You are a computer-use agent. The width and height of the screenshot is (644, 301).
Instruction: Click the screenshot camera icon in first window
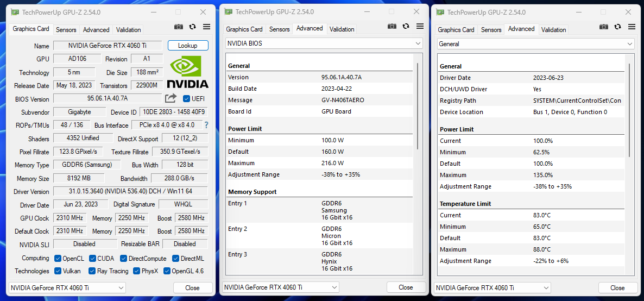[x=178, y=27]
